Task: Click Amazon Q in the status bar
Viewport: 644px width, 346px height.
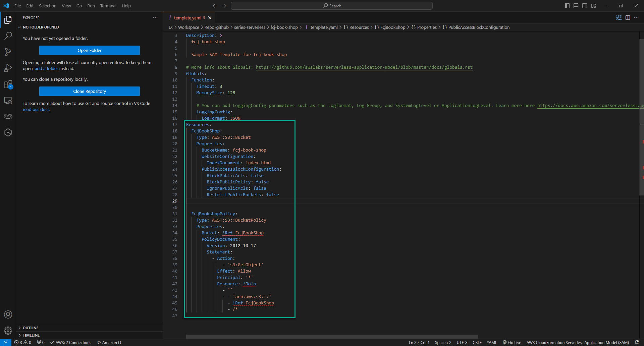Action: (x=109, y=342)
